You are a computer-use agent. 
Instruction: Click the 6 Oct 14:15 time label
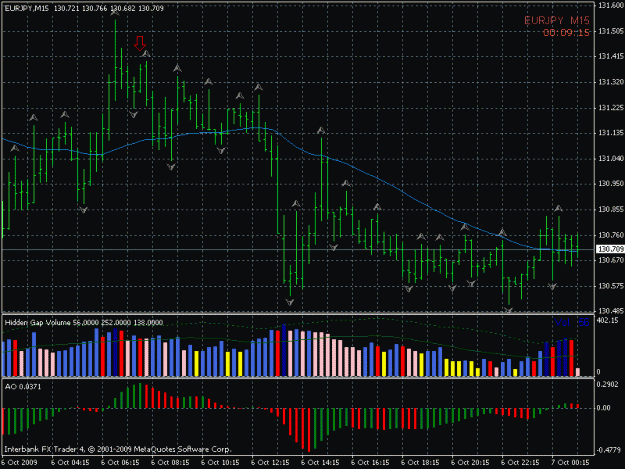[320, 463]
